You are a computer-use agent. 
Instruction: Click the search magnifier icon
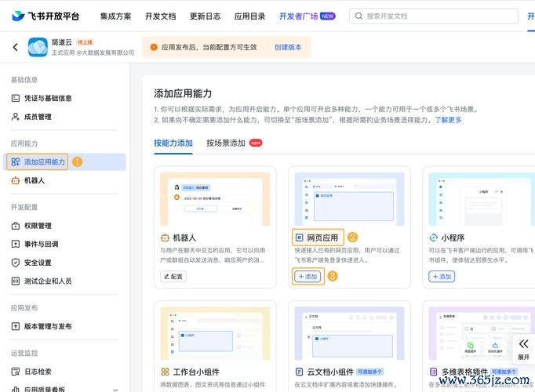[x=358, y=16]
